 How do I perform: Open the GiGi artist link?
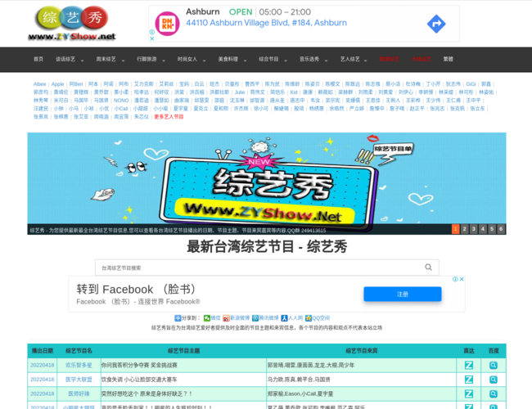(x=471, y=84)
